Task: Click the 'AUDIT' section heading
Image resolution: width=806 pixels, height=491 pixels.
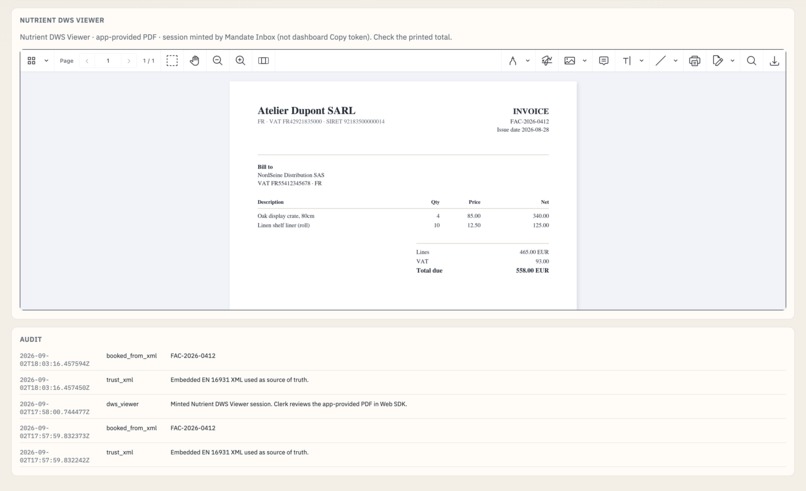Action: click(31, 340)
